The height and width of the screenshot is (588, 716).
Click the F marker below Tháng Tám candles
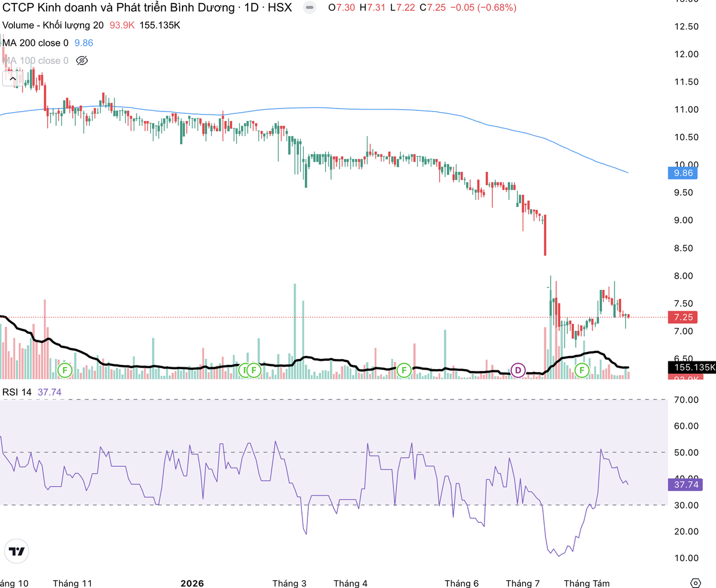pos(582,370)
